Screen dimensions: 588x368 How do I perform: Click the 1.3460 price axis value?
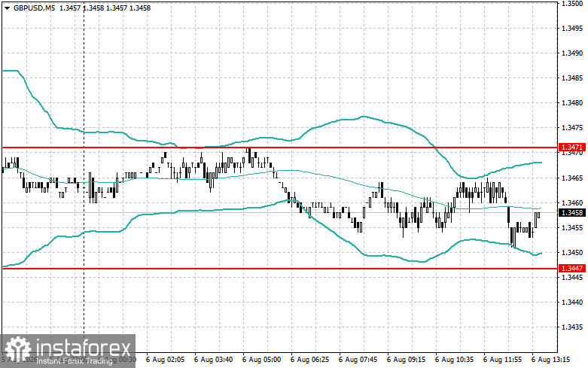[x=572, y=202]
